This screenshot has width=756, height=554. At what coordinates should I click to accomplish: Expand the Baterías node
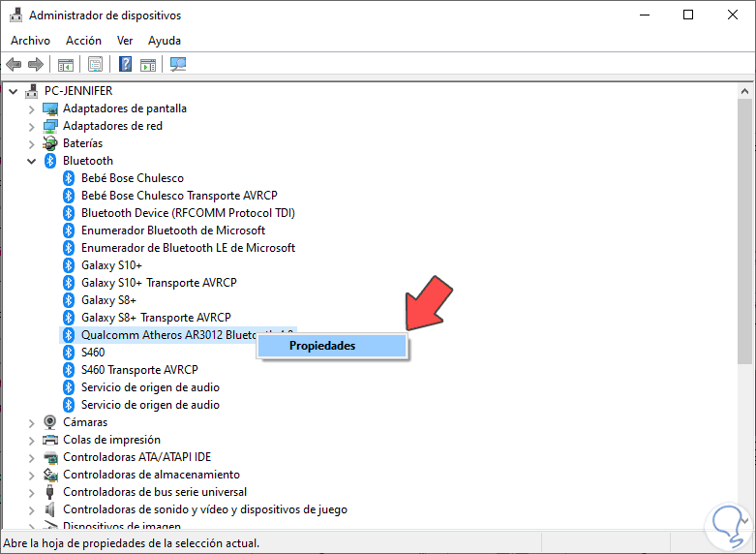pos(31,143)
